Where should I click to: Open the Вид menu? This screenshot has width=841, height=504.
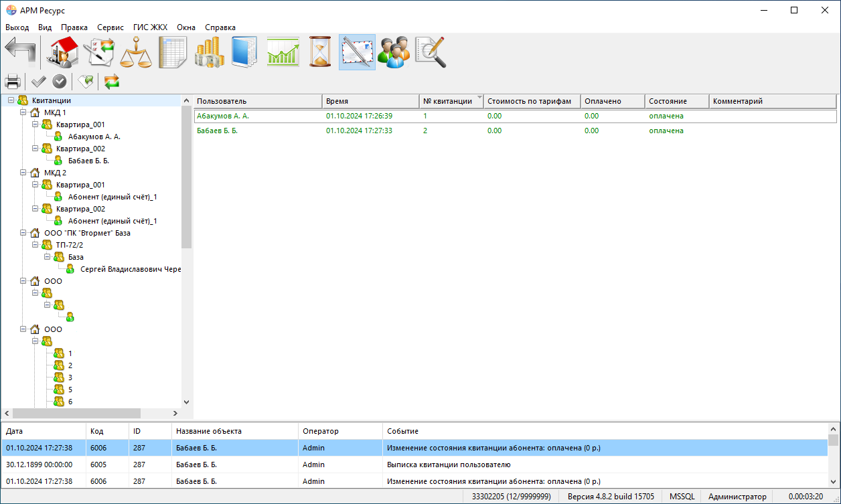(45, 27)
